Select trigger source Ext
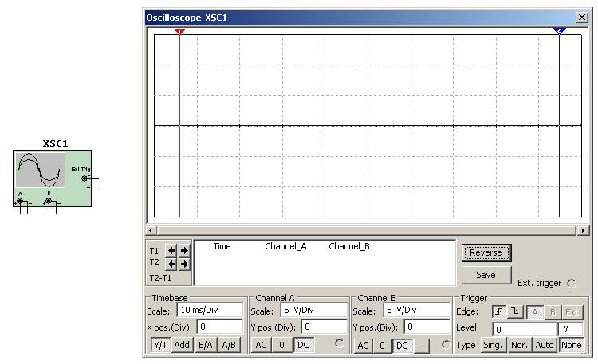This screenshot has width=598, height=364. click(572, 312)
